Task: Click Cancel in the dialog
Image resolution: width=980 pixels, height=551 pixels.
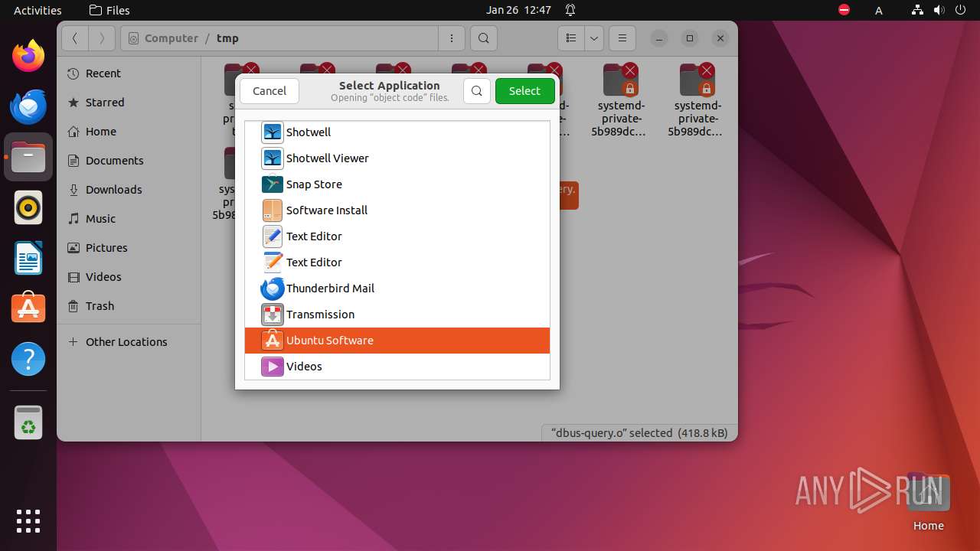Action: [269, 91]
